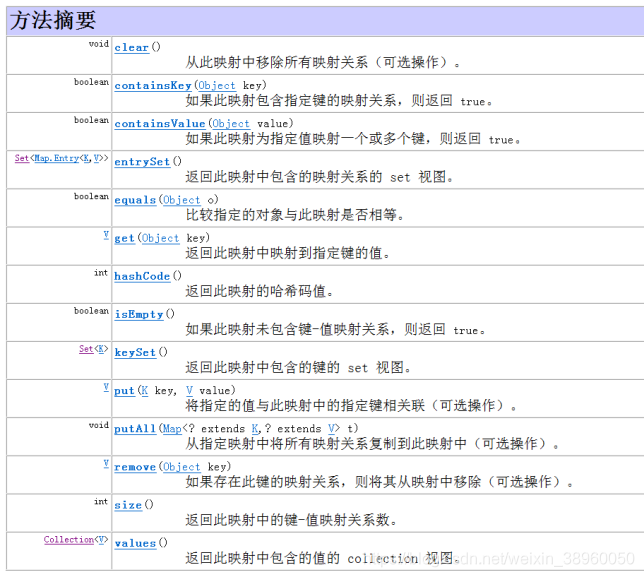
Task: Click the V link in putAll's extends clause
Action: click(x=331, y=429)
